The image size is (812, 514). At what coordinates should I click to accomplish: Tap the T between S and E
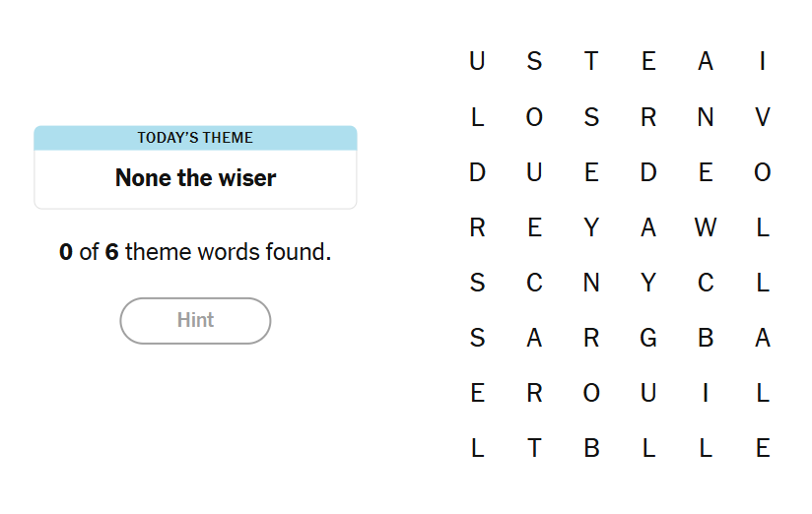591,62
